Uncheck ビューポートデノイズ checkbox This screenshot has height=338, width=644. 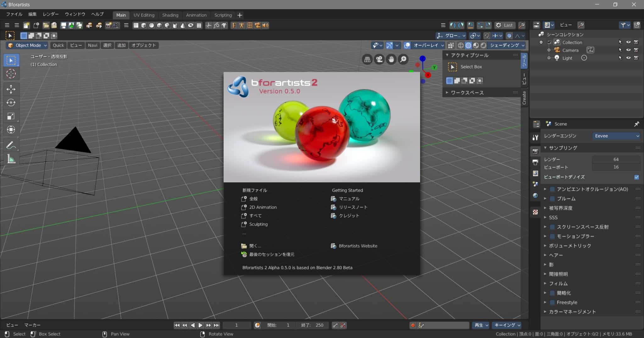click(636, 177)
